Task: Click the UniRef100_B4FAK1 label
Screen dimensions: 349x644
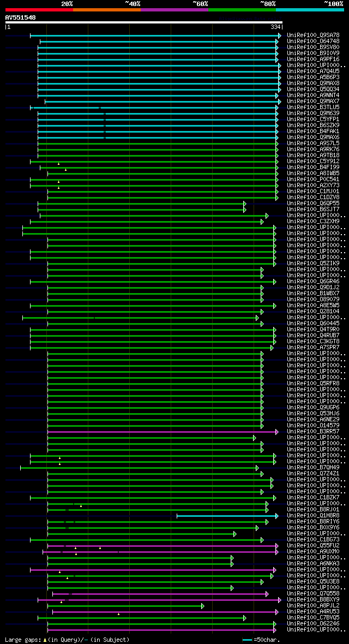Action: pos(313,132)
